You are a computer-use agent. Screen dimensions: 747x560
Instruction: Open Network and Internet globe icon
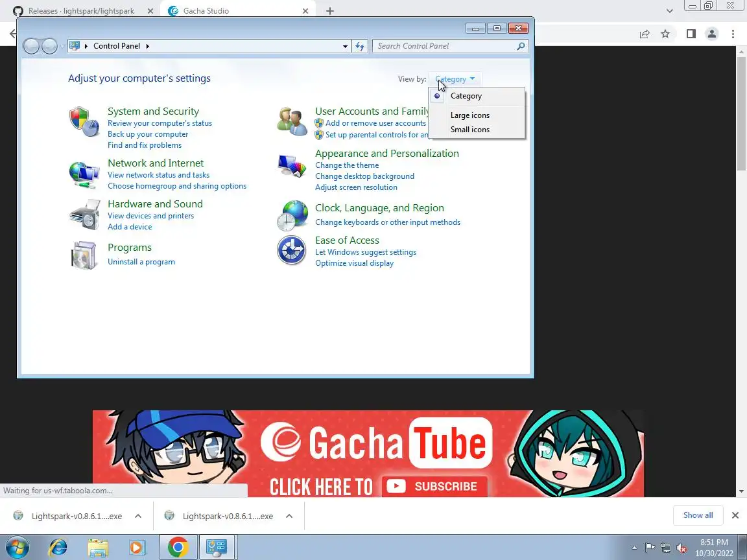tap(84, 175)
